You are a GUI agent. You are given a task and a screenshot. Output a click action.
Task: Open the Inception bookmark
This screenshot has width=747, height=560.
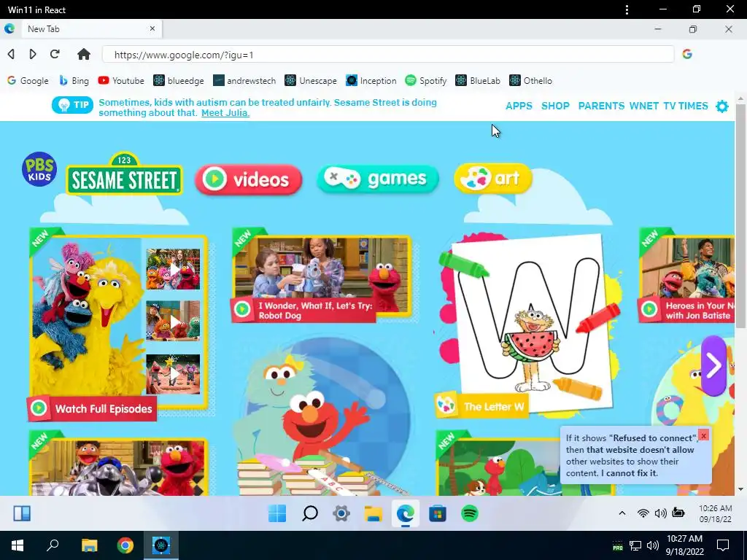click(371, 80)
